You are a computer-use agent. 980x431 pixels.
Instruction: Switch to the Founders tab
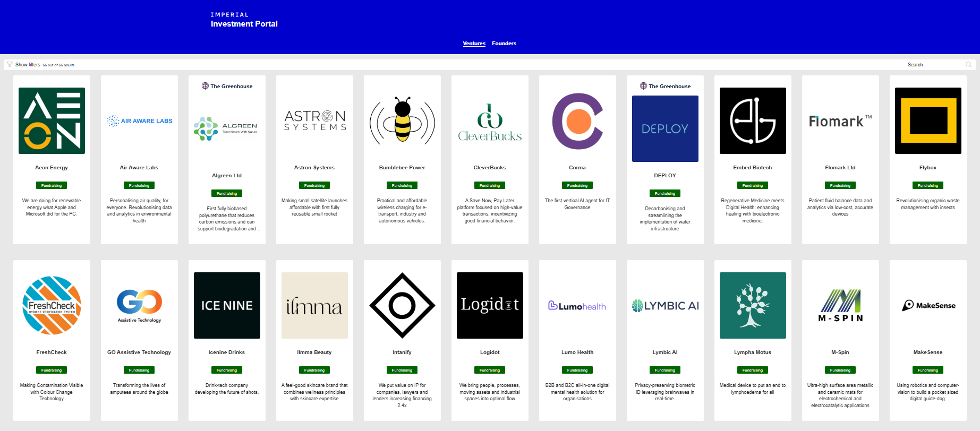tap(504, 44)
